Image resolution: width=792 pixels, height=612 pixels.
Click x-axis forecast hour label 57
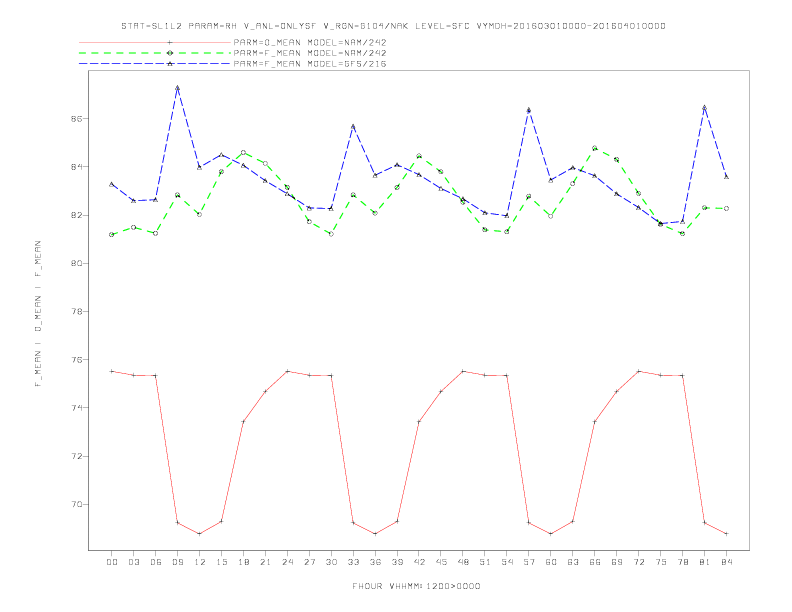click(529, 562)
